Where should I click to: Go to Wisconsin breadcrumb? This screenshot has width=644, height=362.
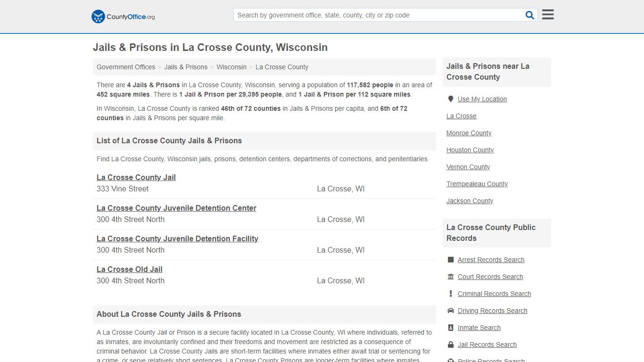tap(231, 67)
